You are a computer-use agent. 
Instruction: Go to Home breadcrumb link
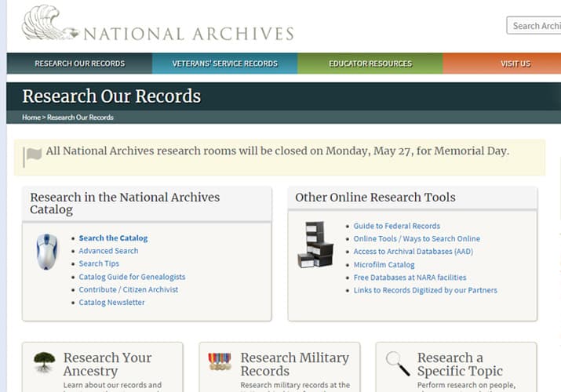(x=31, y=117)
